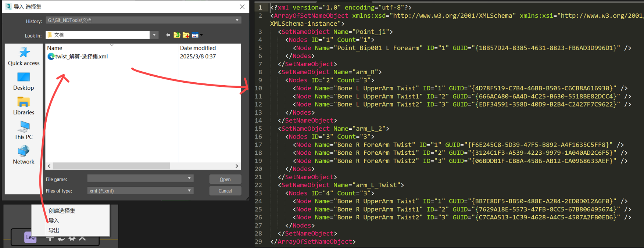Click the Bone R UpperArm Twist2 line
This screenshot has height=248, width=644.
tap(462, 218)
